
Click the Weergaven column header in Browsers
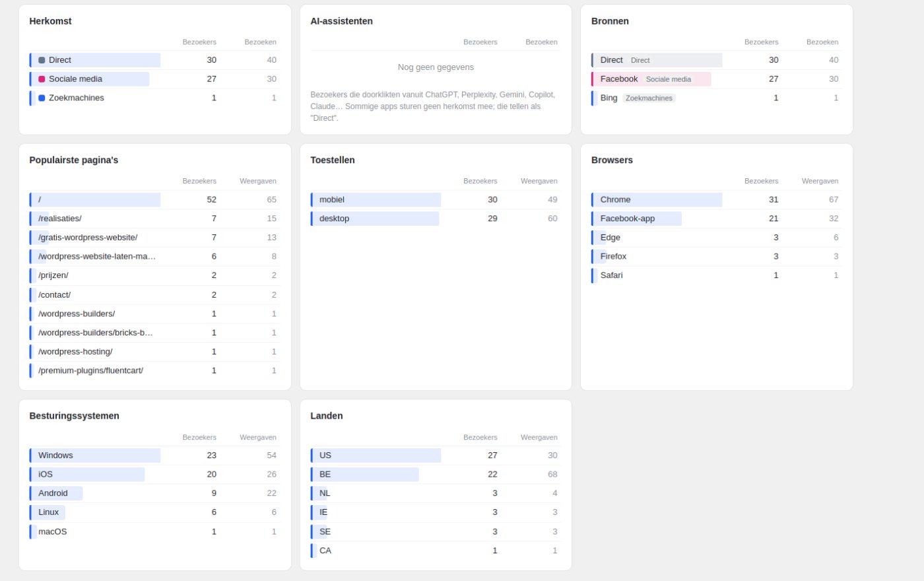click(820, 181)
